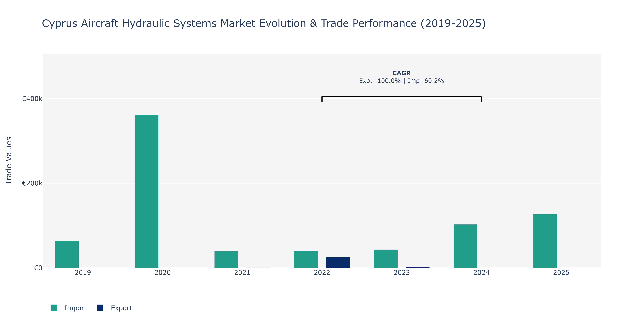Click the 2025 x-axis label
Image resolution: width=644 pixels, height=322 pixels.
561,272
